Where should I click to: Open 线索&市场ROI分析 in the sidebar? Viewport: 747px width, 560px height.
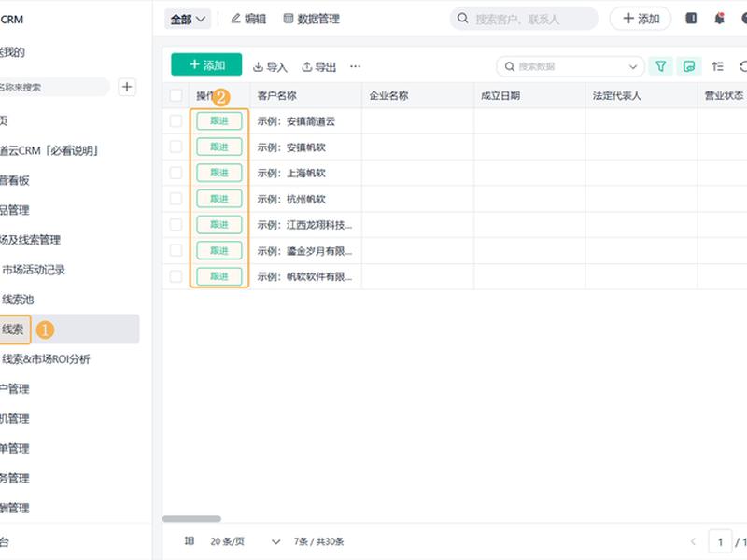tap(46, 359)
